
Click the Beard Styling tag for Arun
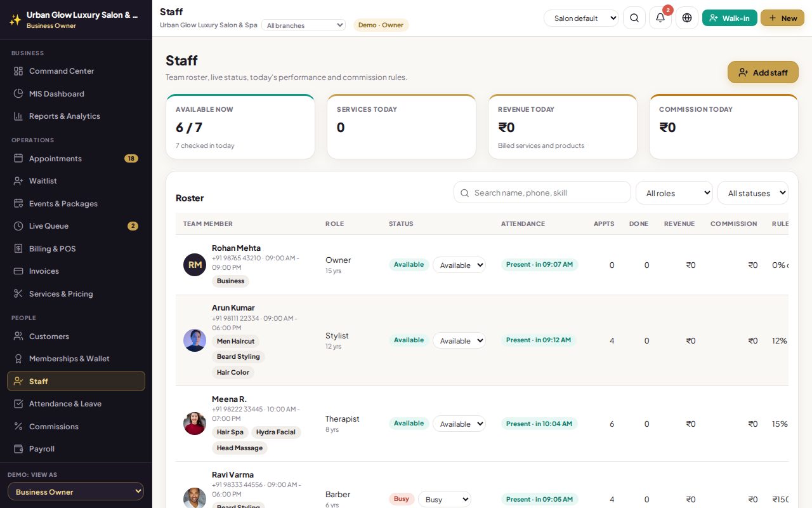[x=239, y=357]
